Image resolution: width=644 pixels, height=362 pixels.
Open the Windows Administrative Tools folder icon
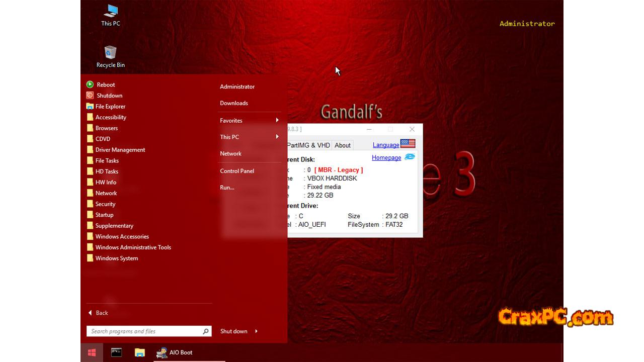[x=90, y=247]
